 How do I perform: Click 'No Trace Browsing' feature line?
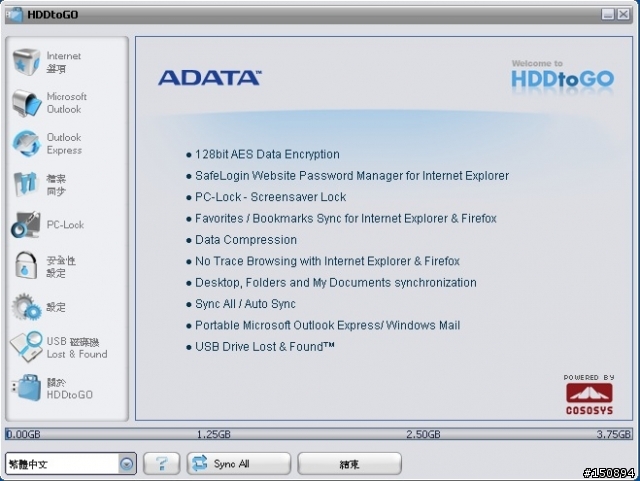click(x=327, y=261)
